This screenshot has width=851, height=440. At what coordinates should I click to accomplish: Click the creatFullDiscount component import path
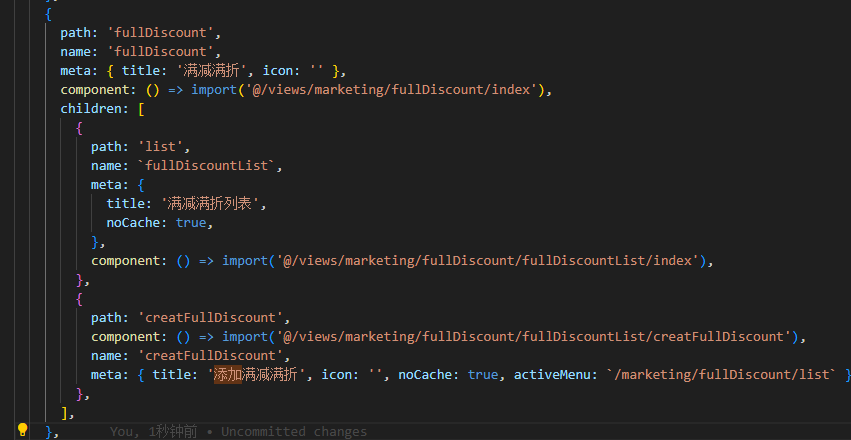click(534, 336)
